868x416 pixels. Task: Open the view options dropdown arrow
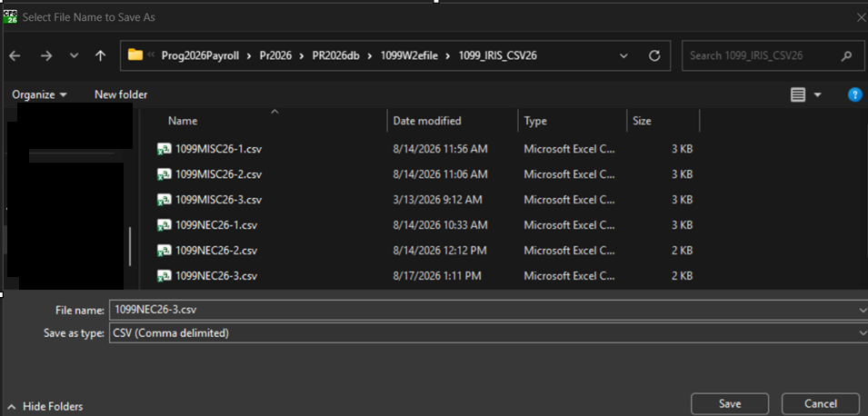818,95
